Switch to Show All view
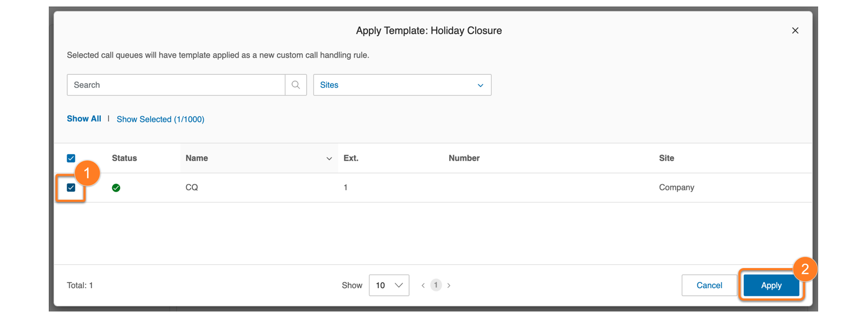 coord(84,119)
